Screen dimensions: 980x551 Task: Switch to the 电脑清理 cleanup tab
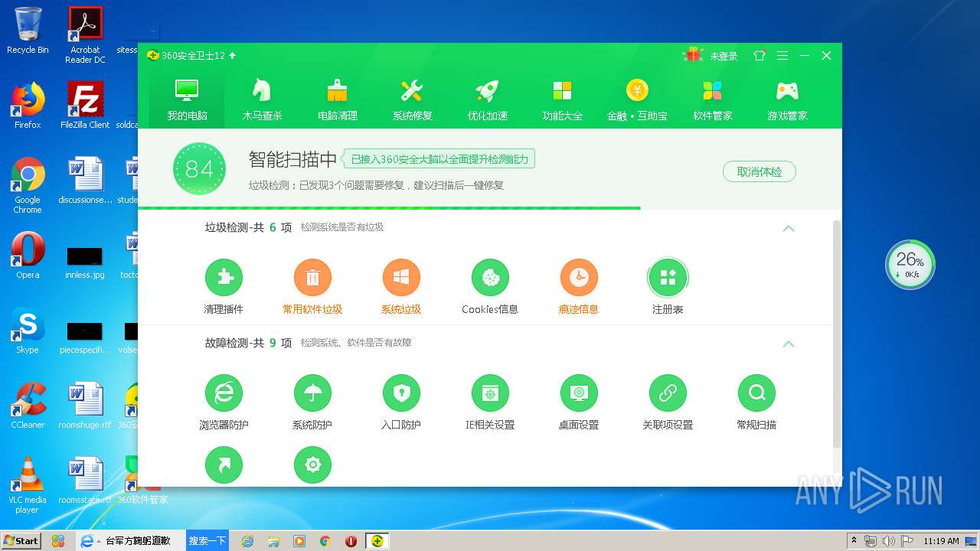coord(337,100)
